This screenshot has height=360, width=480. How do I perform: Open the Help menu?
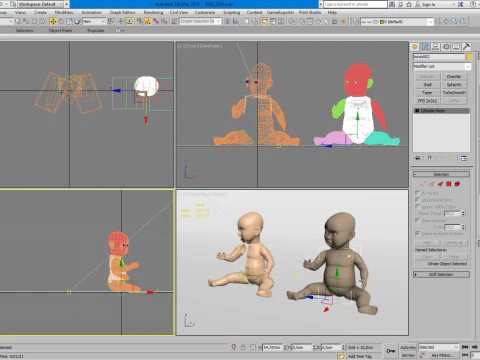pyautogui.click(x=332, y=12)
